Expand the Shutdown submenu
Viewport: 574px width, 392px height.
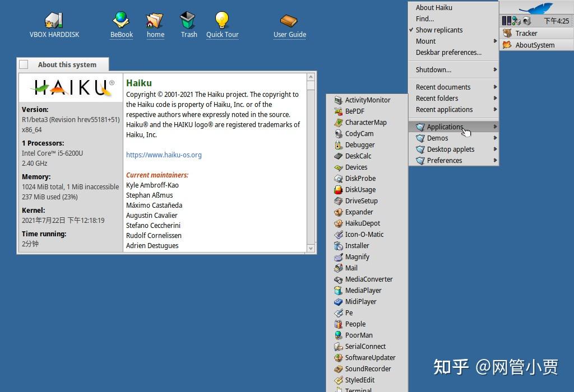(453, 70)
